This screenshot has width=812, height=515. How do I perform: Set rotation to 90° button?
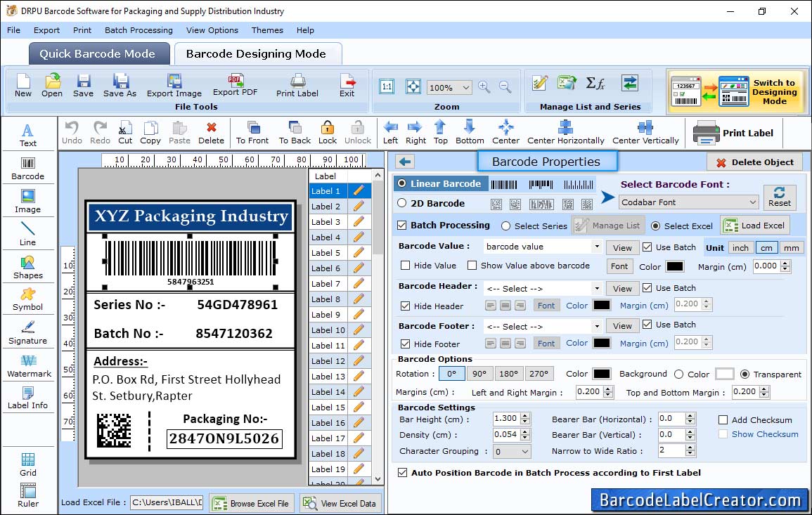(x=479, y=374)
